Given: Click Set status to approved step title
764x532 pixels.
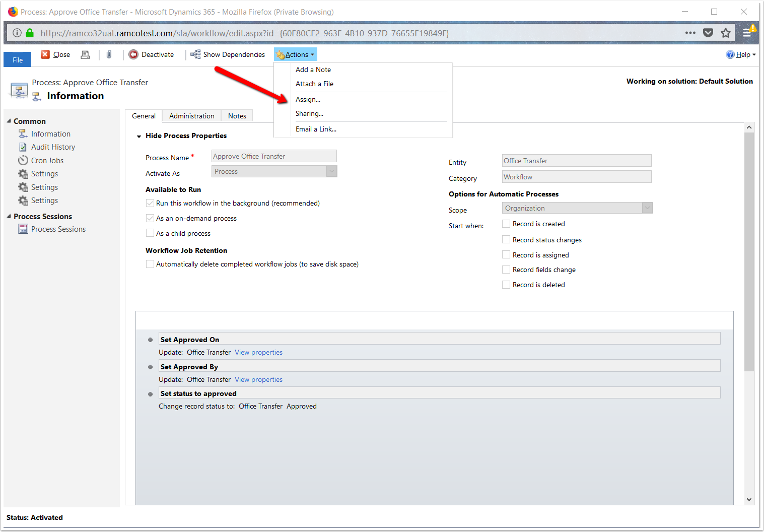Looking at the screenshot, I should point(198,393).
